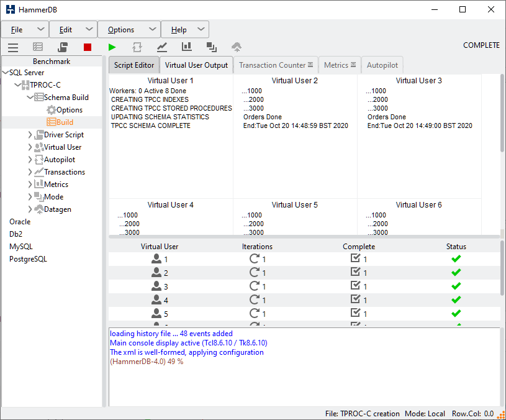
Task: Open the Options menu dropdown
Action: pyautogui.click(x=129, y=30)
